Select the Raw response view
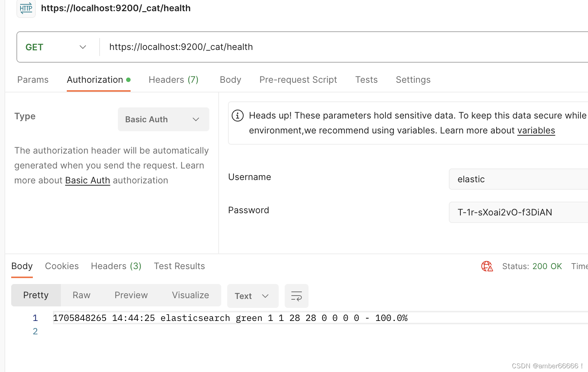Image resolution: width=588 pixels, height=372 pixels. [x=82, y=295]
